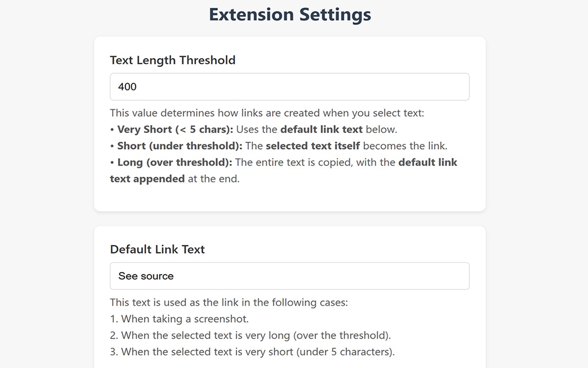Click the phrase "at the end."
Image resolution: width=588 pixels, height=368 pixels.
[214, 179]
